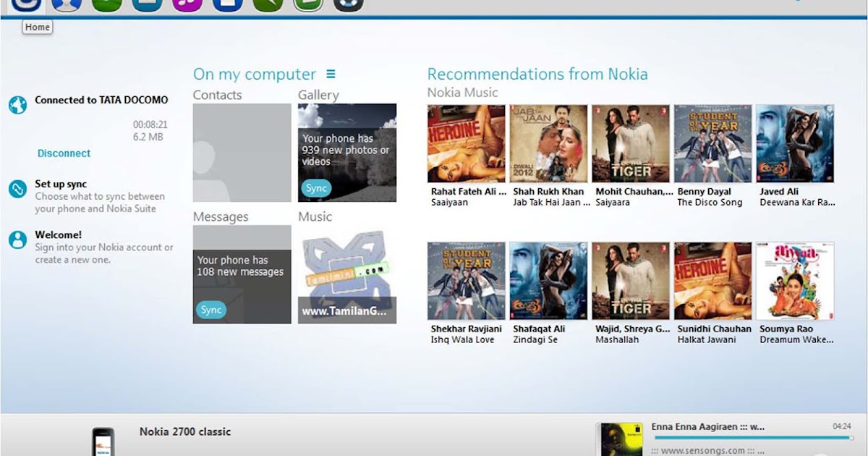The image size is (868, 456).
Task: Click the 00:08:21 connection timer
Action: click(150, 124)
